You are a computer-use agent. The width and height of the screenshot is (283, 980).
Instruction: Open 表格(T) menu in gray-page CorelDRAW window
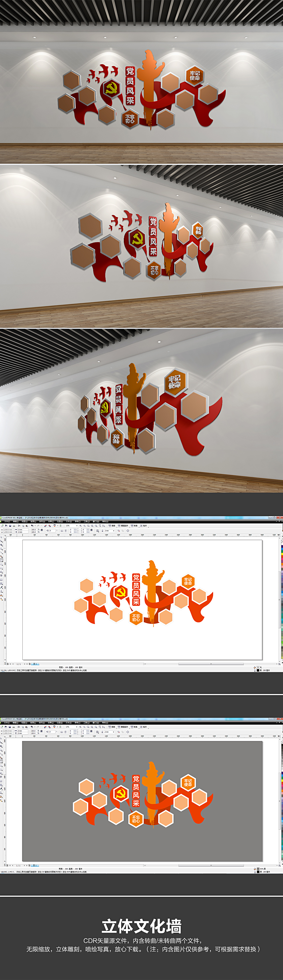click(77, 722)
